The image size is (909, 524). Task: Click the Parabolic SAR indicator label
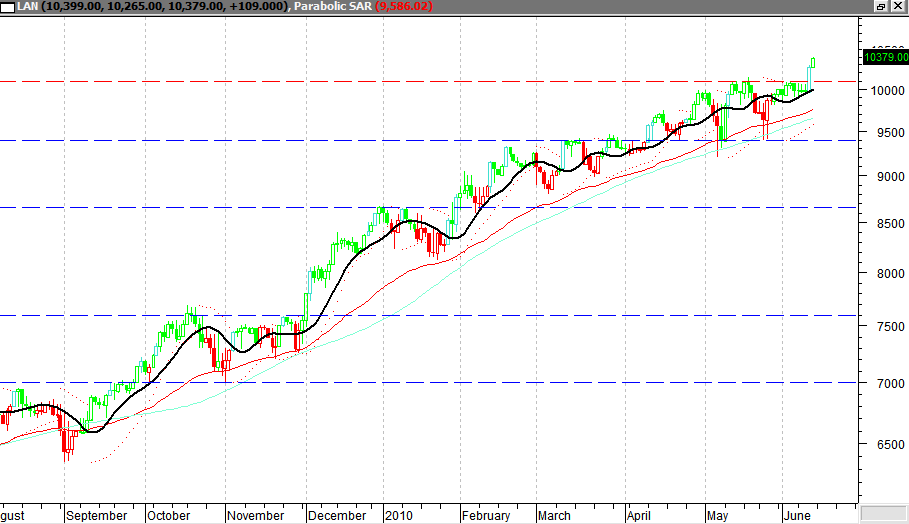click(x=333, y=7)
